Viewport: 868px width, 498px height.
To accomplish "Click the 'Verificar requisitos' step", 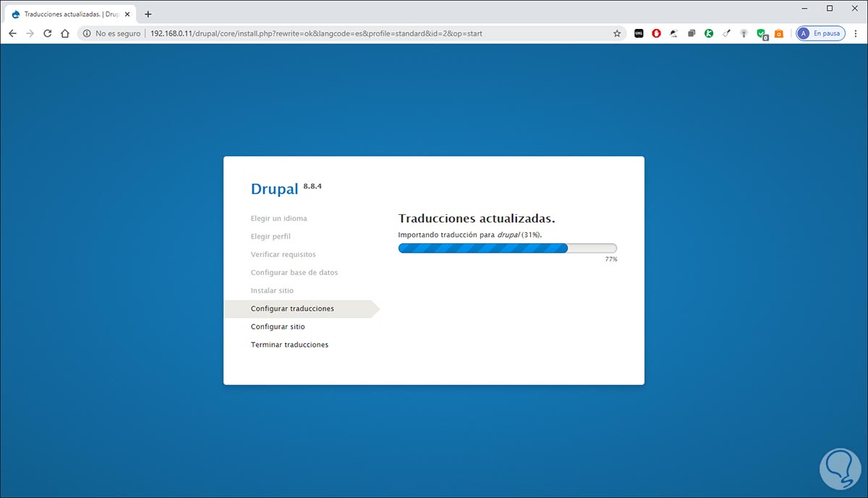I will [x=283, y=255].
